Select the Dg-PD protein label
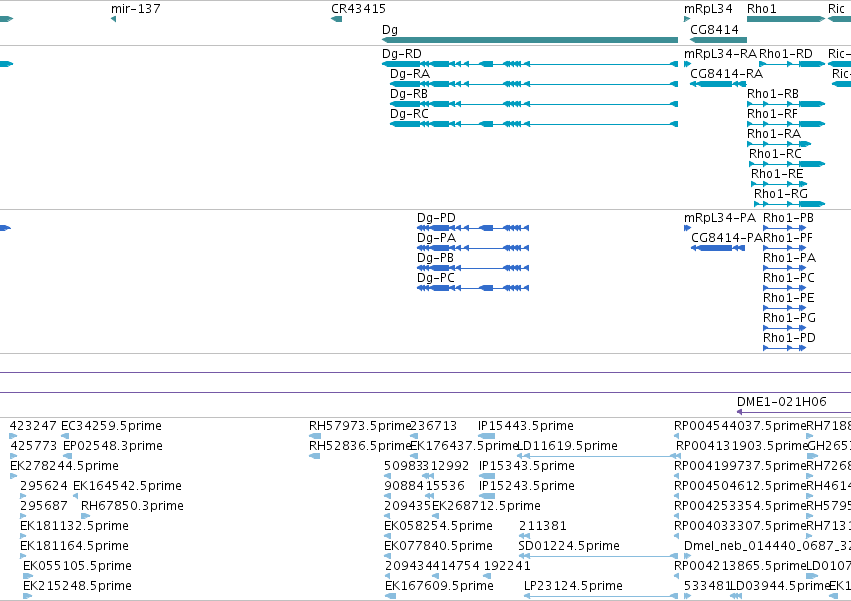 (436, 218)
